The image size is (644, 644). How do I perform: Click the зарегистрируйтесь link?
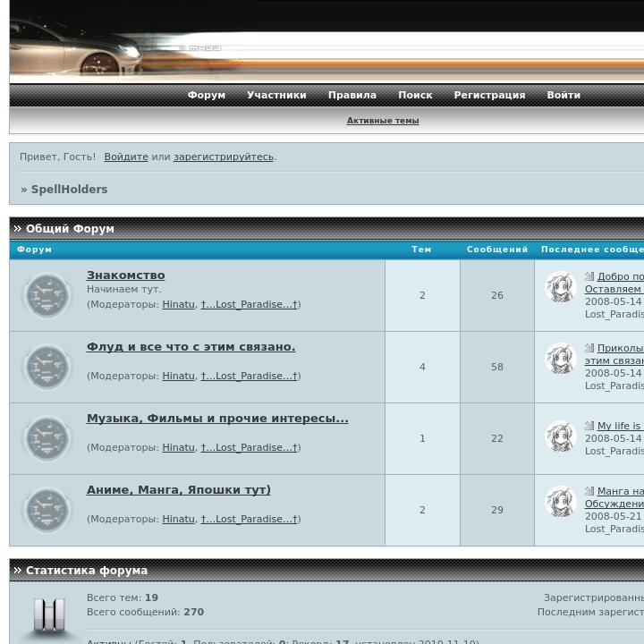[224, 157]
